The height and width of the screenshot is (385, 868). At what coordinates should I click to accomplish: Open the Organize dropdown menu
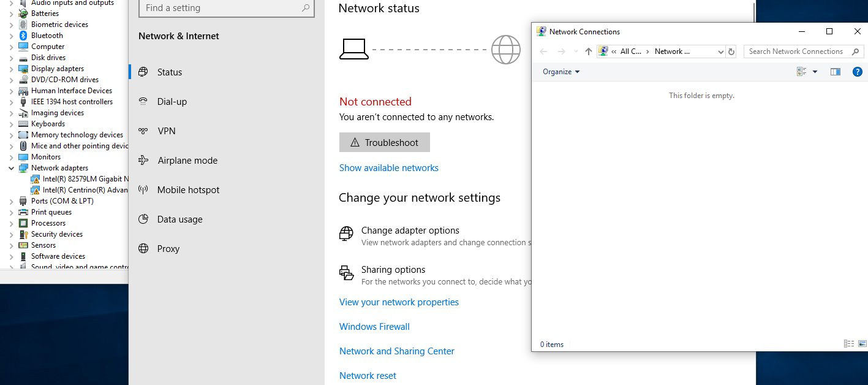[x=561, y=72]
